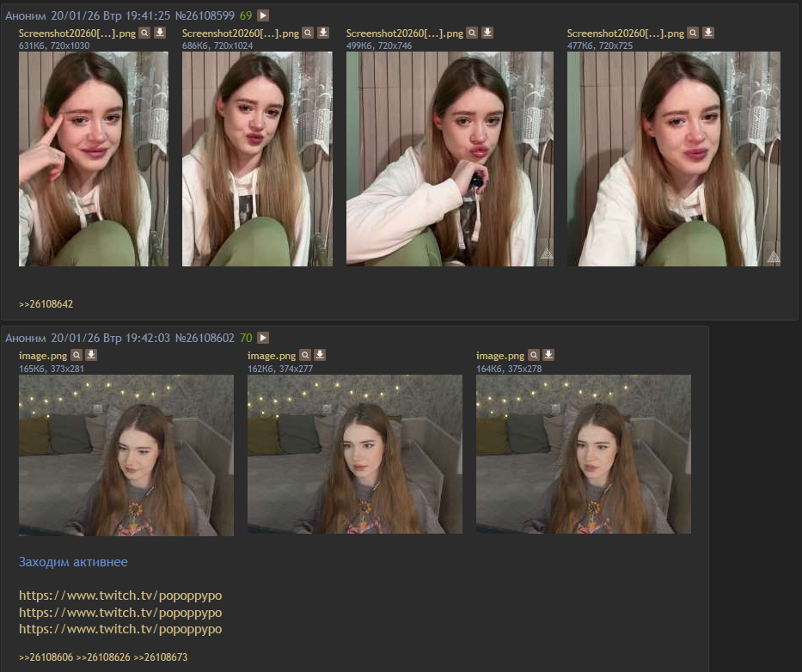The image size is (802, 672).
Task: Download first Screenshot file of post 26108599
Action: [160, 33]
